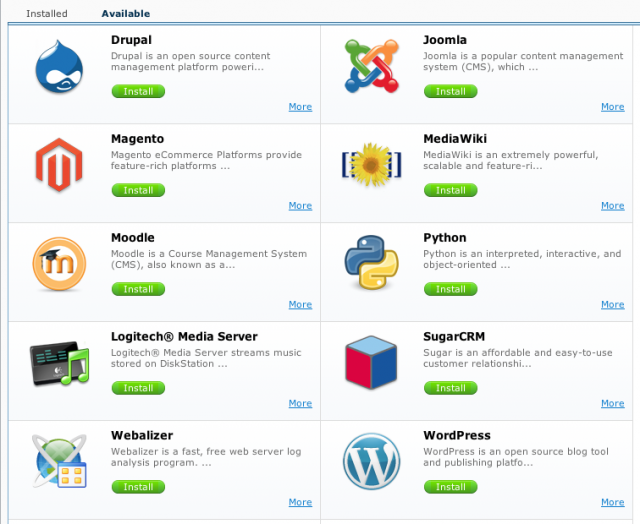Image resolution: width=640 pixels, height=524 pixels.
Task: Install the Magento package
Action: pyautogui.click(x=138, y=190)
